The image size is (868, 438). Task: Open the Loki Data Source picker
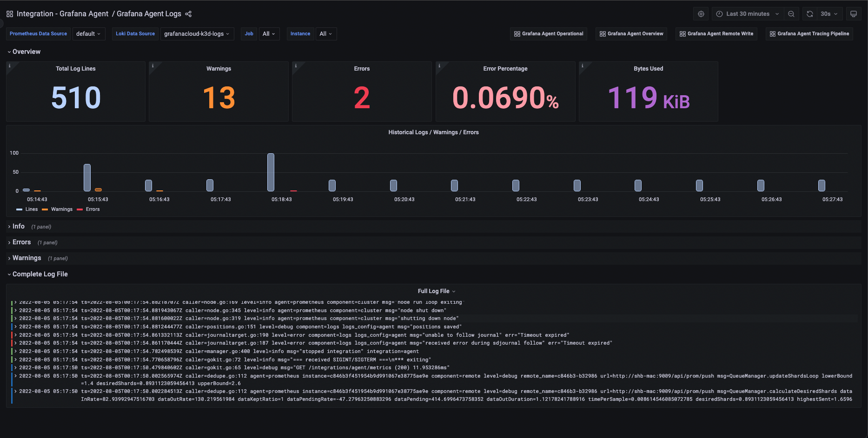pyautogui.click(x=197, y=33)
